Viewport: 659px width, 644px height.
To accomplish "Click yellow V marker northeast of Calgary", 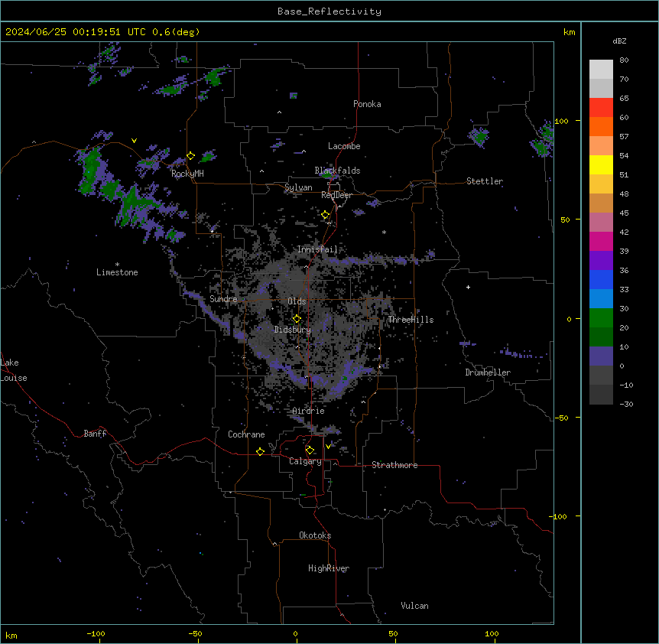I will (x=328, y=446).
